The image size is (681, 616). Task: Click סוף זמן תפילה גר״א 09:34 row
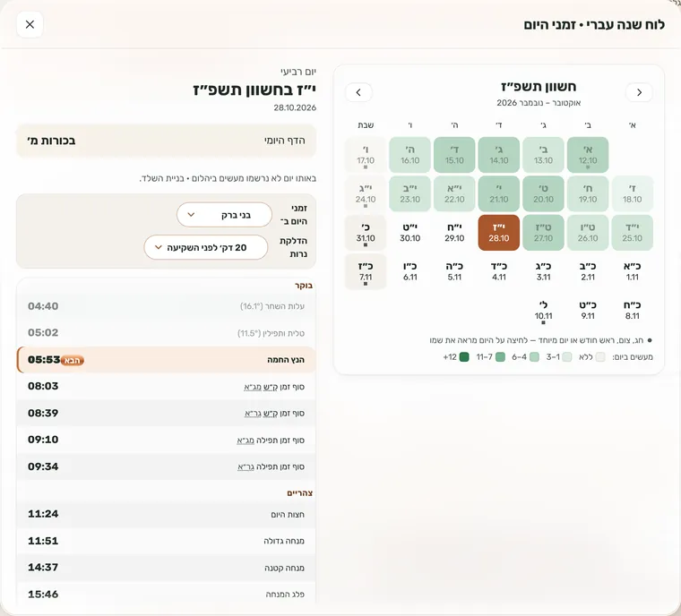pos(166,466)
